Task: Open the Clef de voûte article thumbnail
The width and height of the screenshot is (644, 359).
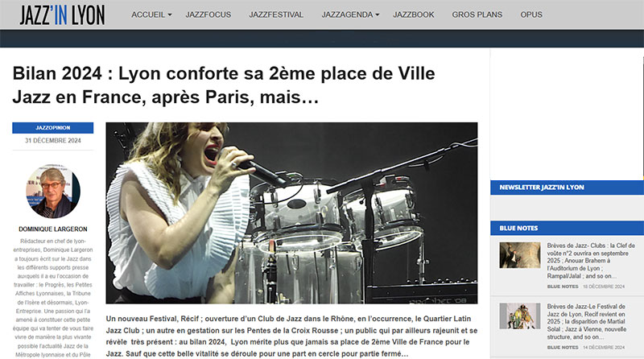Action: click(520, 255)
